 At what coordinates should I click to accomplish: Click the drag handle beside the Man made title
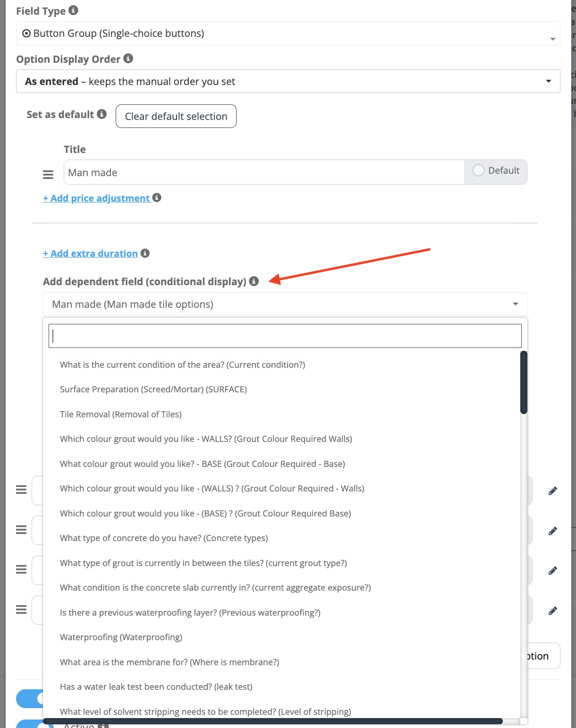pos(48,174)
